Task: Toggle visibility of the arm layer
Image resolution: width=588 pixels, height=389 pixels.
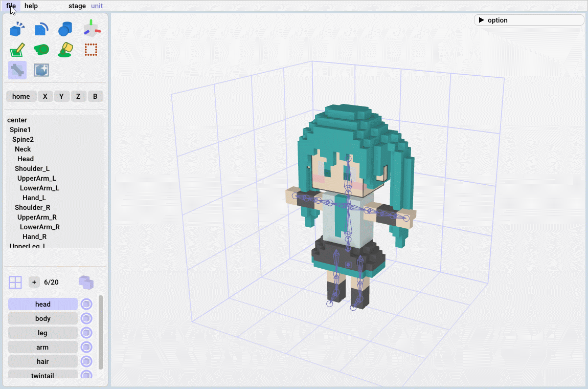Action: (86, 347)
